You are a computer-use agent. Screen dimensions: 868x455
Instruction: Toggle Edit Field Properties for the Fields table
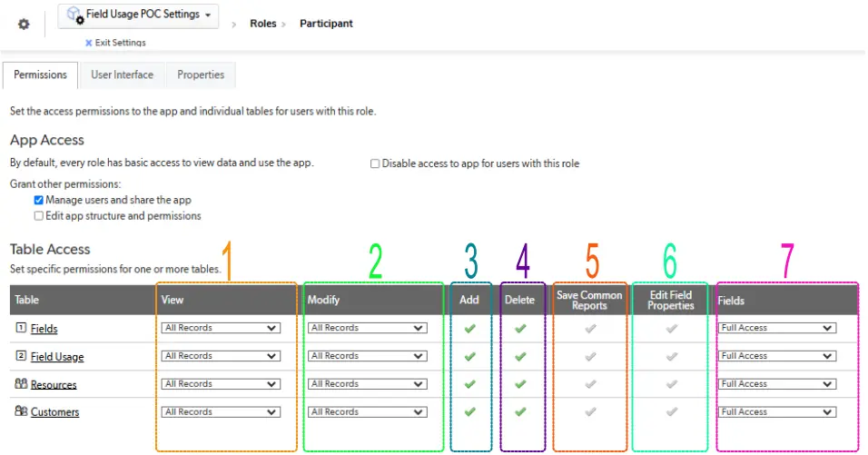coord(672,329)
